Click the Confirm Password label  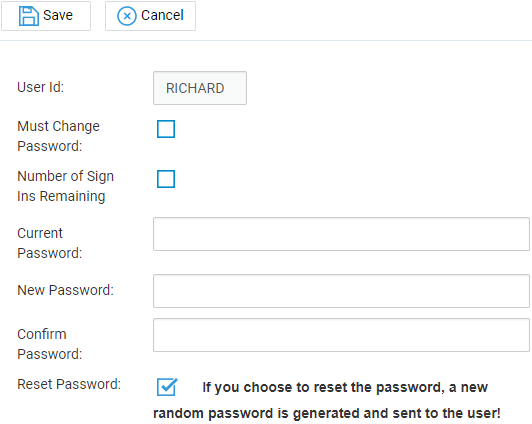click(x=50, y=344)
